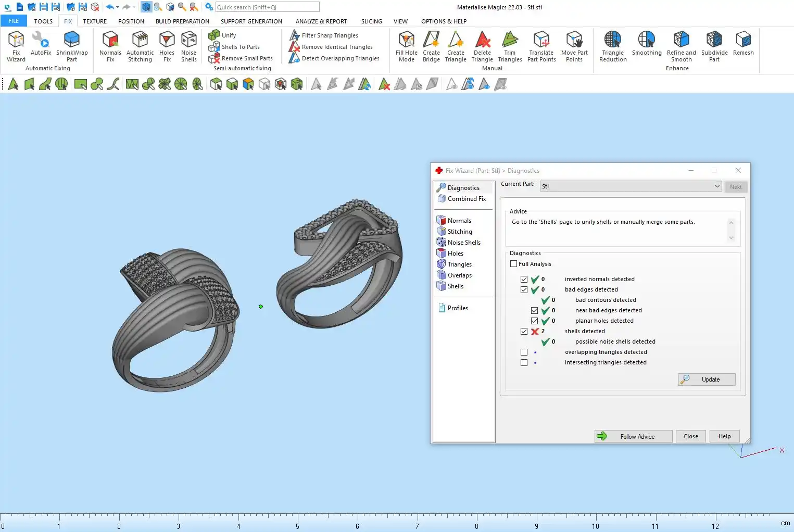Activate Fill Hole Mode

[x=406, y=46]
